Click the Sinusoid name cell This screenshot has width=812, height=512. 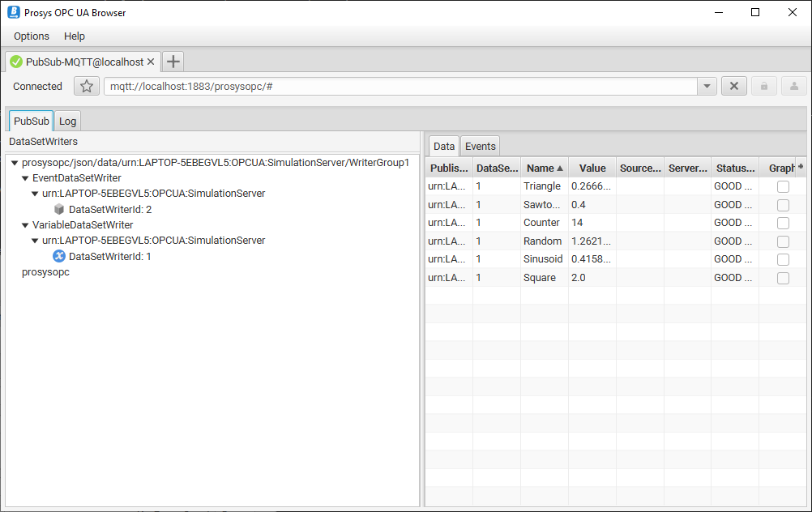point(543,259)
